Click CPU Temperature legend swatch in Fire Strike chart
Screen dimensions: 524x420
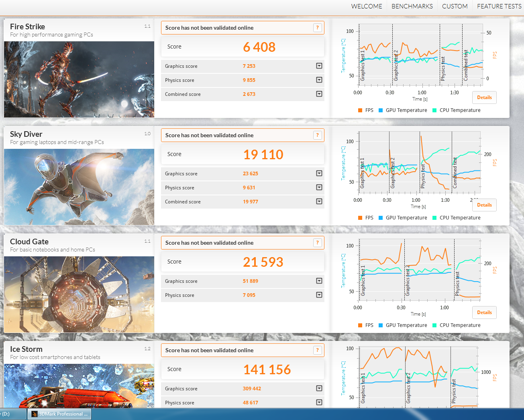(x=434, y=110)
